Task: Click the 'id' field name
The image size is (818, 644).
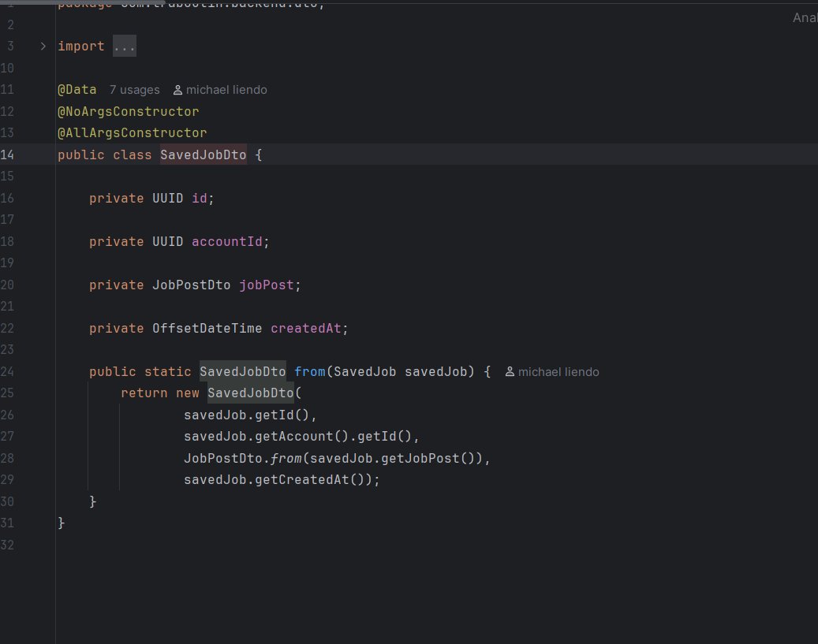Action: (200, 198)
